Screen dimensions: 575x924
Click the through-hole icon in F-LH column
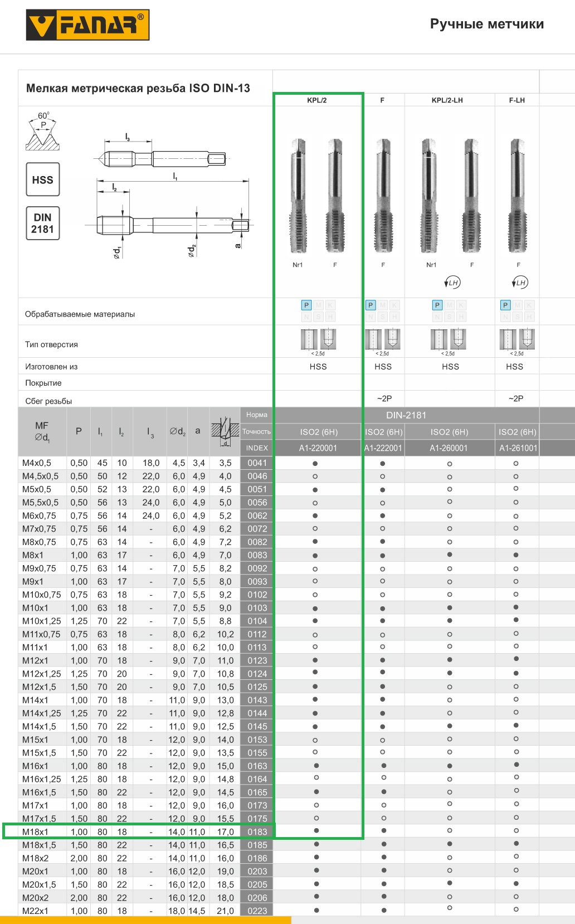pos(508,339)
